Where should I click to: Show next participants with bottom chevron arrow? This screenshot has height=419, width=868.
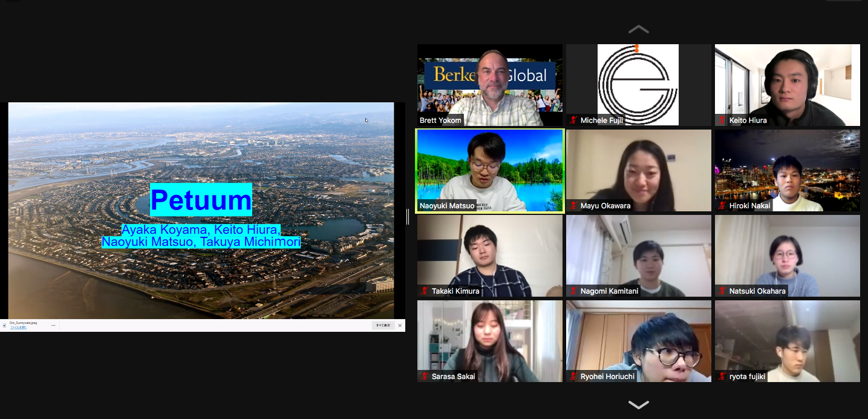pyautogui.click(x=638, y=404)
